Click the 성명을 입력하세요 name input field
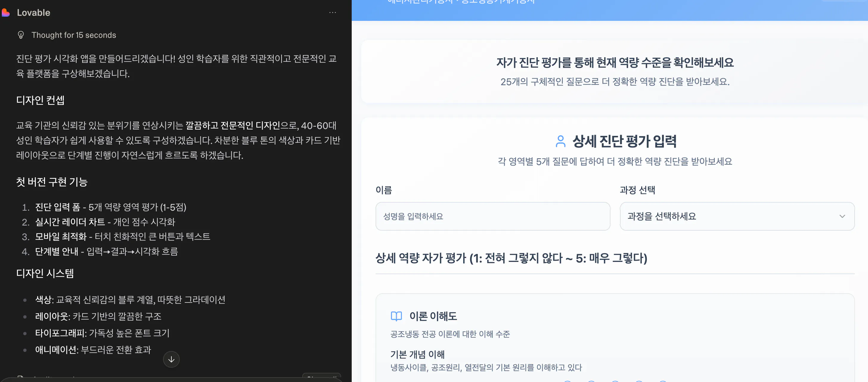The width and height of the screenshot is (868, 382). [493, 216]
